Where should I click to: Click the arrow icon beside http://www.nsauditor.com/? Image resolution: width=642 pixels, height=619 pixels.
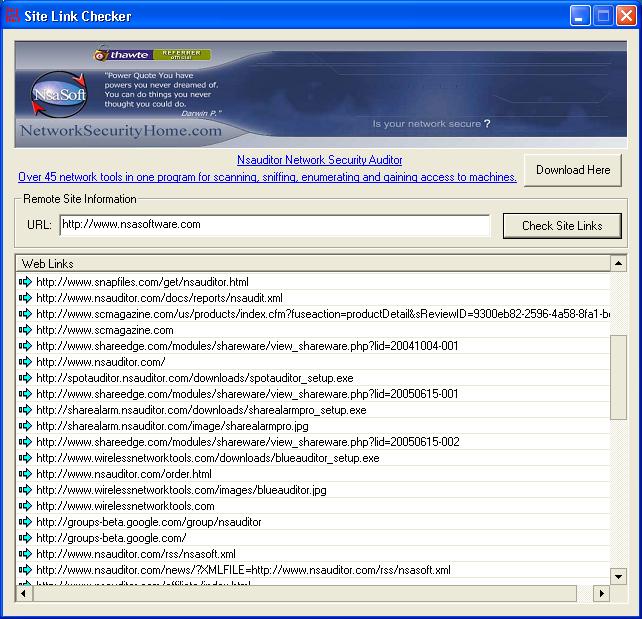25,361
